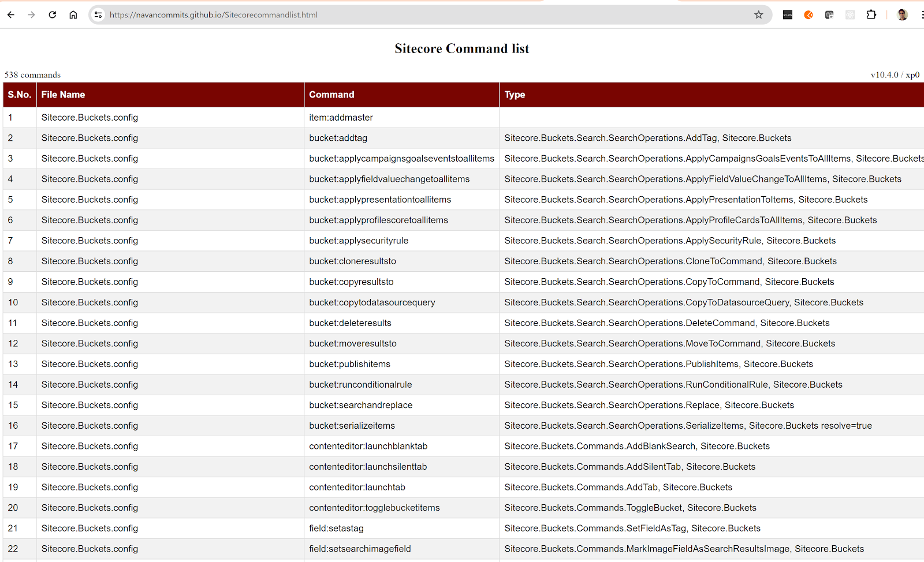The image size is (924, 562).
Task: Click the monitor-shaped extension icon
Action: 829,15
